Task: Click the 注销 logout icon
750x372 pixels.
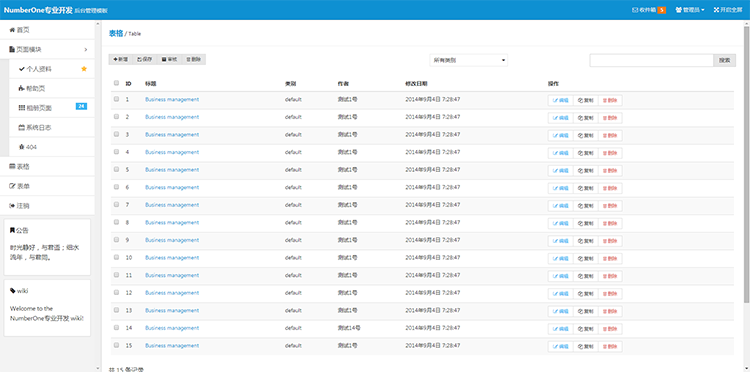Action: click(x=12, y=206)
